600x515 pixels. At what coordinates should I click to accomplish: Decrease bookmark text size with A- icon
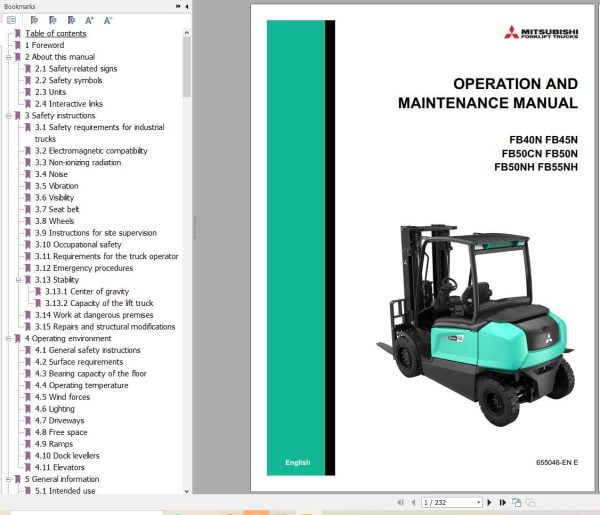coord(108,20)
